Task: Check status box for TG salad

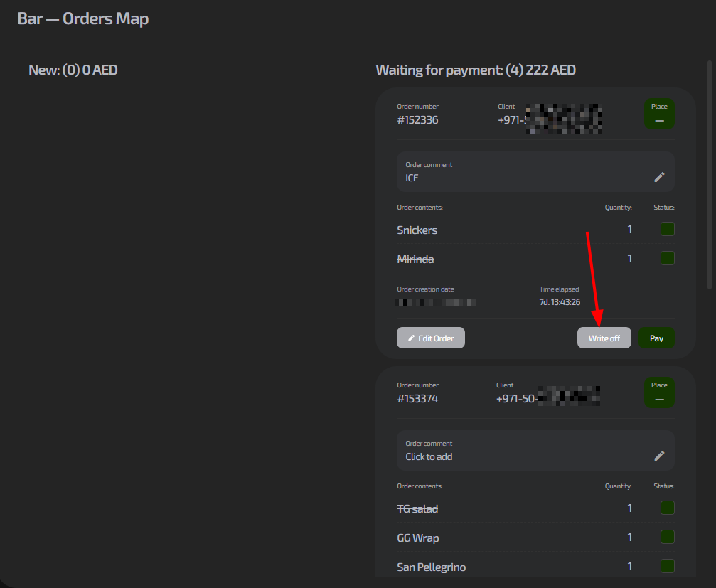Action: coord(667,508)
